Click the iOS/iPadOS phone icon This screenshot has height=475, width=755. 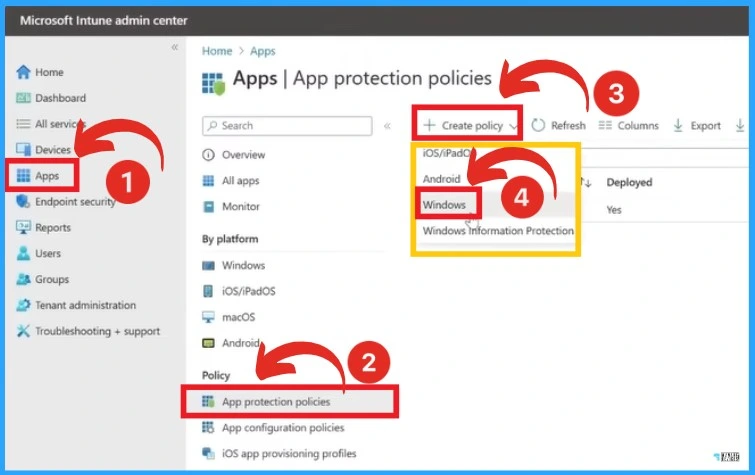[208, 291]
